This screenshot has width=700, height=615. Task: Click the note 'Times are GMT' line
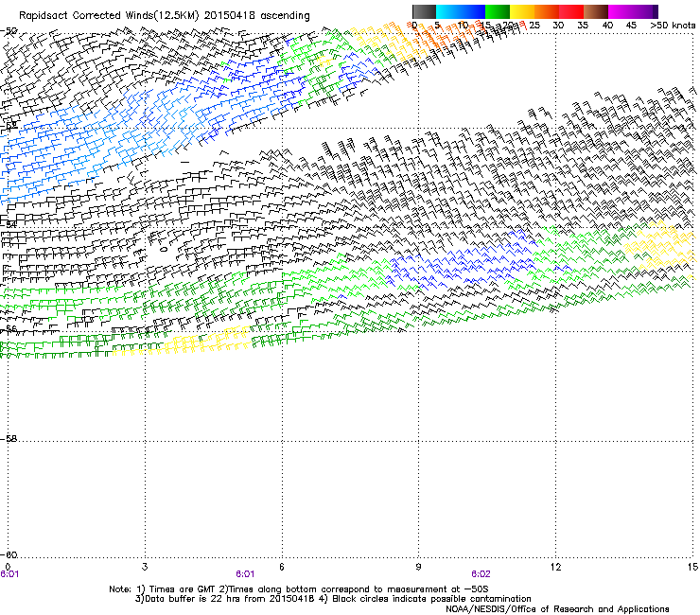coord(299,589)
